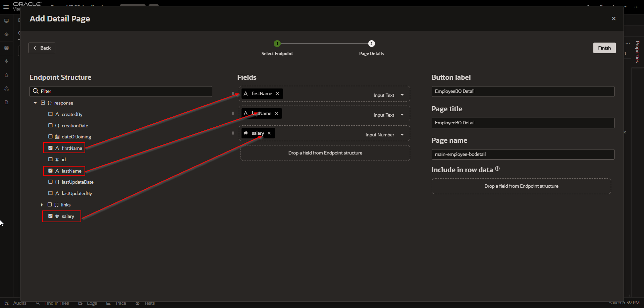Image resolution: width=644 pixels, height=308 pixels.
Task: Uncheck the firstName checkbox in Endpoint Structure
Action: 50,148
